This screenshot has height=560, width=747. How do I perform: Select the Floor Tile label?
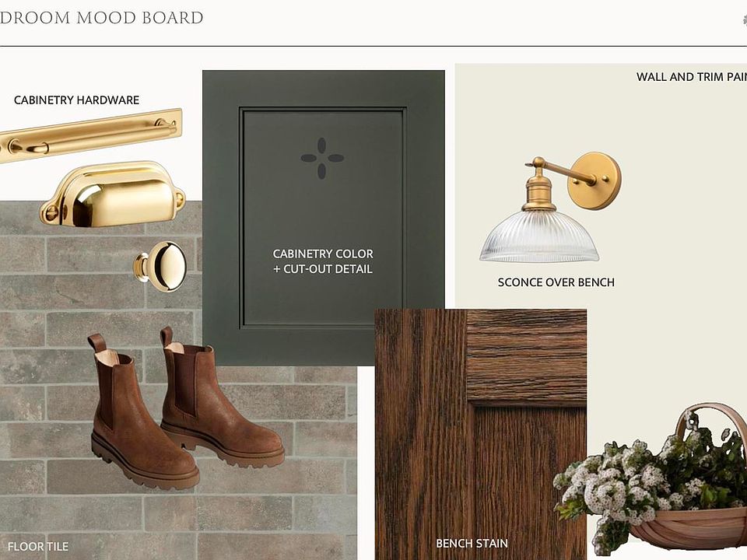coord(38,546)
